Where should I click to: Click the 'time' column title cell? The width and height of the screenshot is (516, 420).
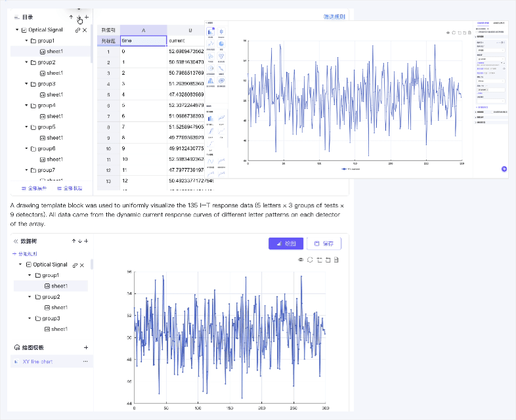pyautogui.click(x=144, y=41)
